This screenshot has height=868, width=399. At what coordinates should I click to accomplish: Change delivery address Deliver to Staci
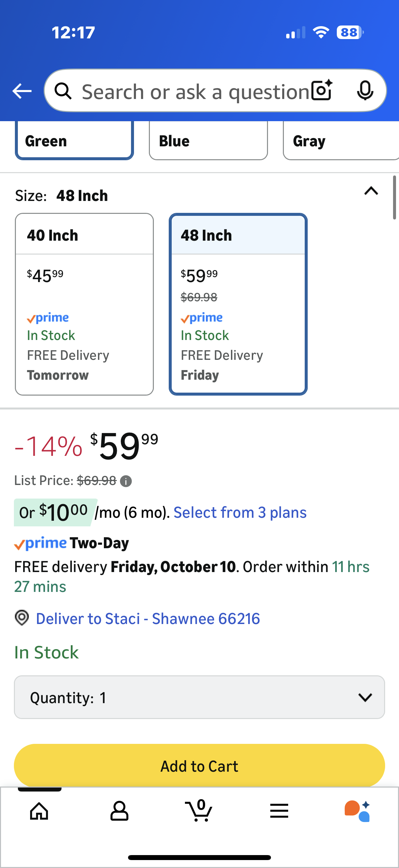148,619
